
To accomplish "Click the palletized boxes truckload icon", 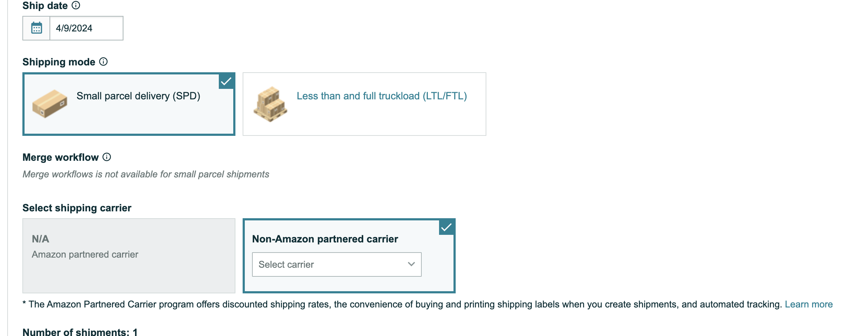I will 270,104.
